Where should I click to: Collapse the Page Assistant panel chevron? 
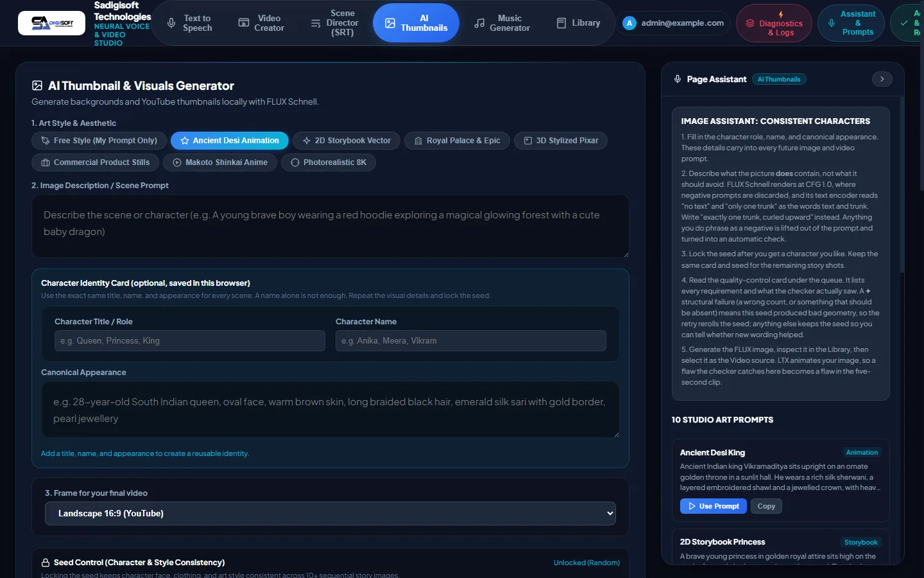(882, 79)
